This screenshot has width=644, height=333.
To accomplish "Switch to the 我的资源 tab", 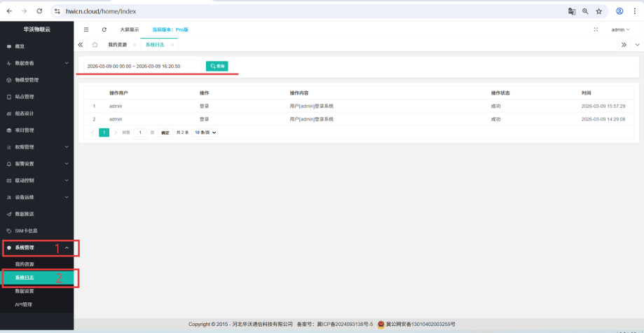I will [117, 45].
